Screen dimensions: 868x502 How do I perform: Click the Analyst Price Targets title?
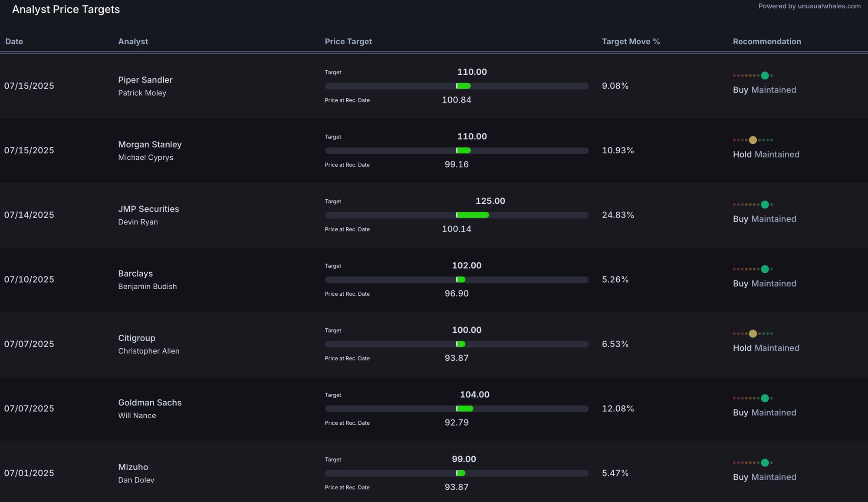(66, 10)
